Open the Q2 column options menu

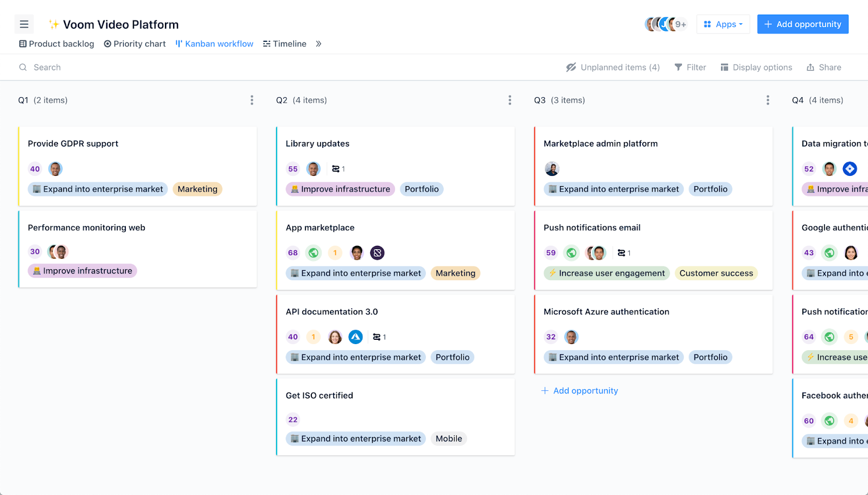(x=509, y=100)
